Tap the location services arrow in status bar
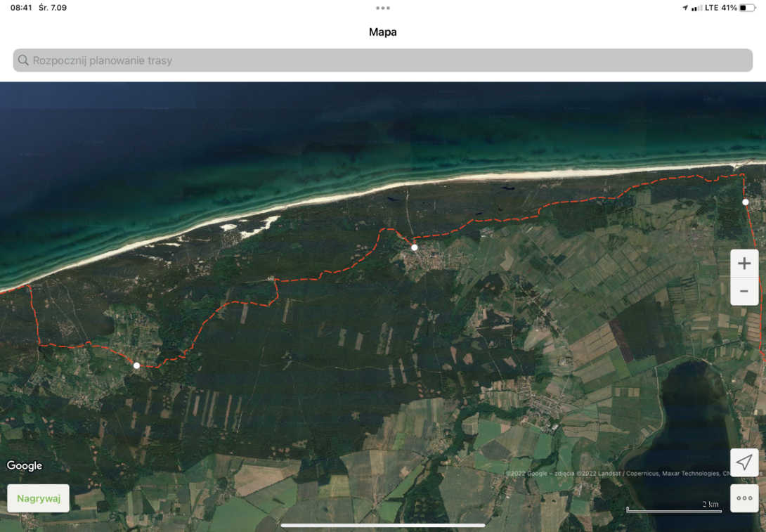 (x=685, y=8)
